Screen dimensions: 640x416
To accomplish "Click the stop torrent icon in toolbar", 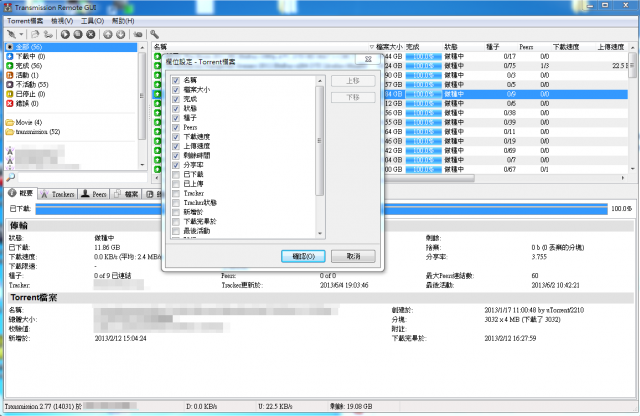I will (x=78, y=35).
